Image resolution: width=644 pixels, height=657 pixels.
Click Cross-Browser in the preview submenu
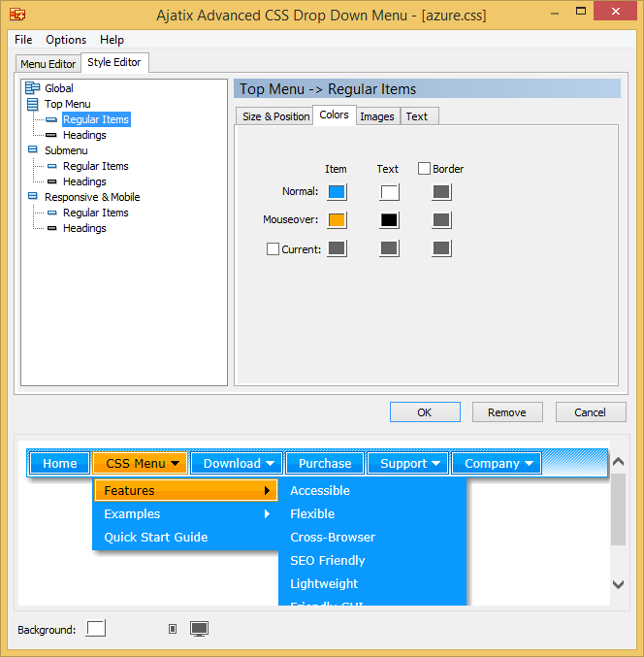[333, 538]
